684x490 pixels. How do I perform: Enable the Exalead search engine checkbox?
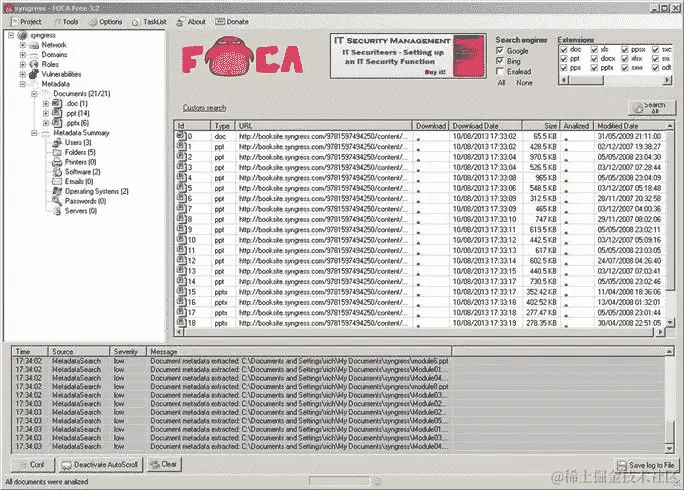pyautogui.click(x=500, y=72)
